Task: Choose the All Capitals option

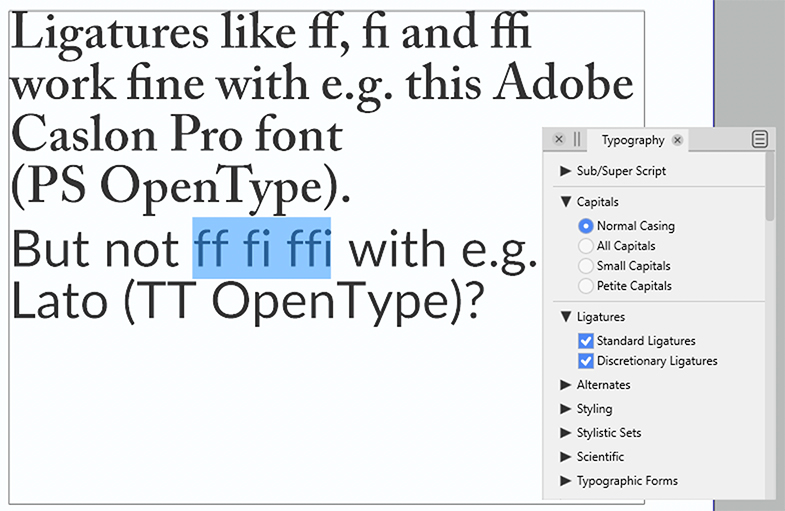Action: click(587, 246)
